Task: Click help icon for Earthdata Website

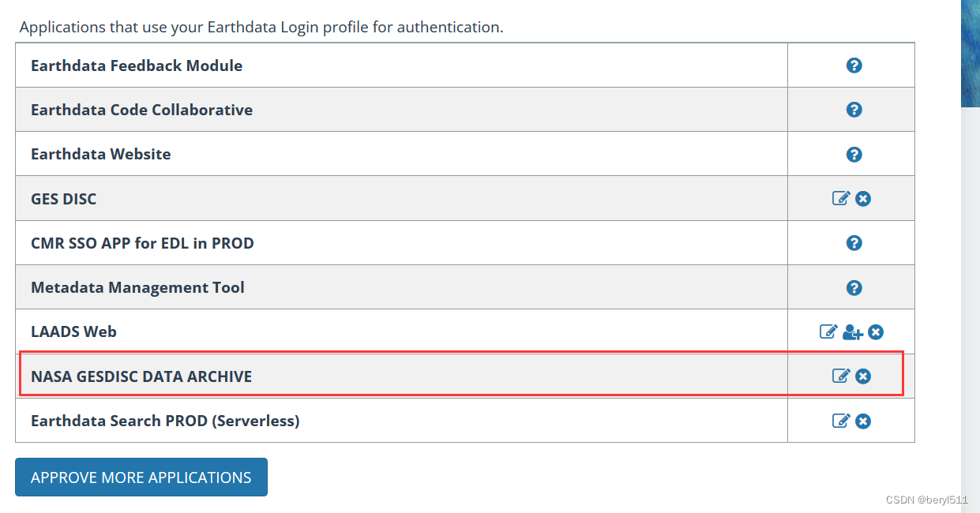Action: [854, 155]
